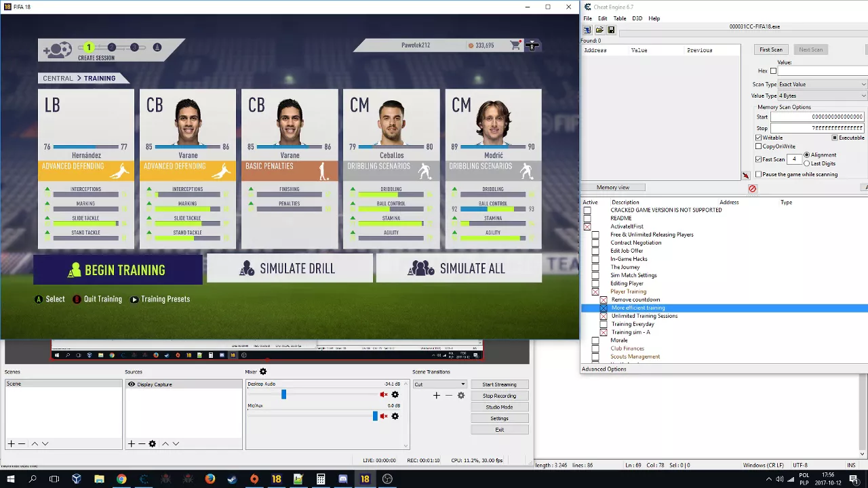Expand the Club Finances group checkbox

coord(595,348)
